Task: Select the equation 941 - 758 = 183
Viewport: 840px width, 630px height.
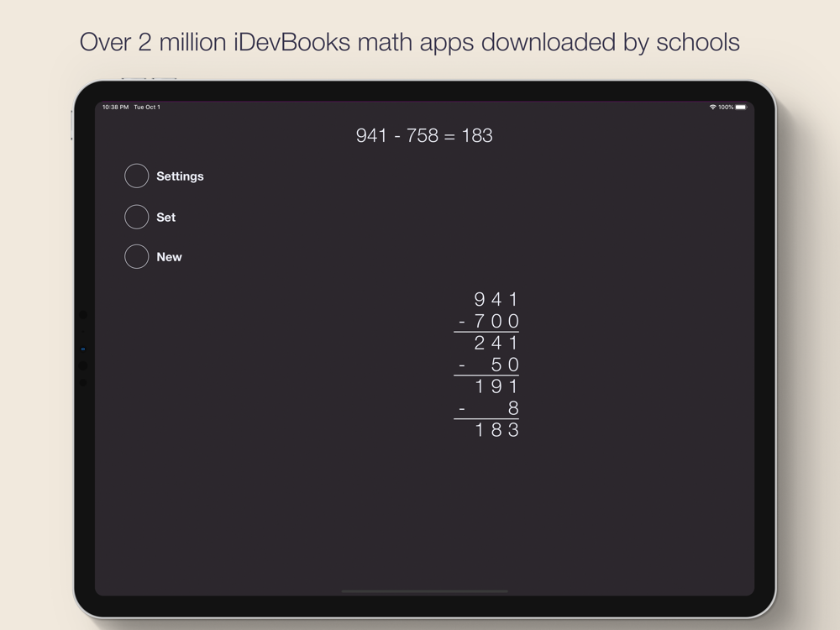Action: 424,135
